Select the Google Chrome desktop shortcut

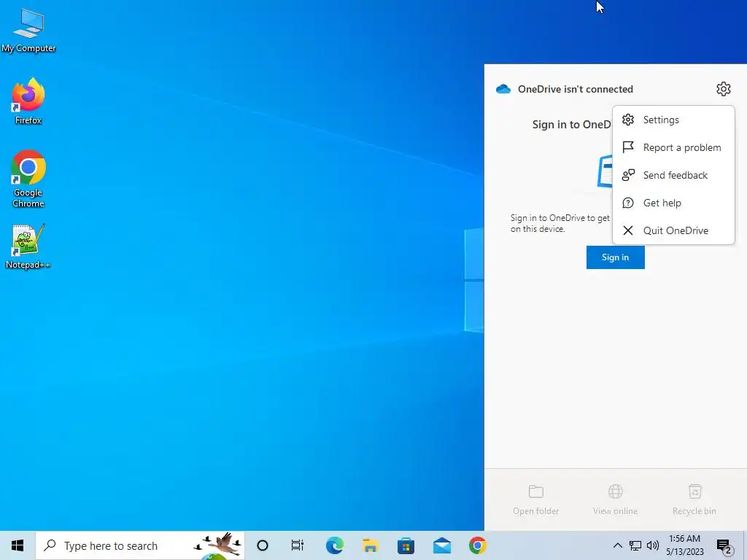pos(28,179)
